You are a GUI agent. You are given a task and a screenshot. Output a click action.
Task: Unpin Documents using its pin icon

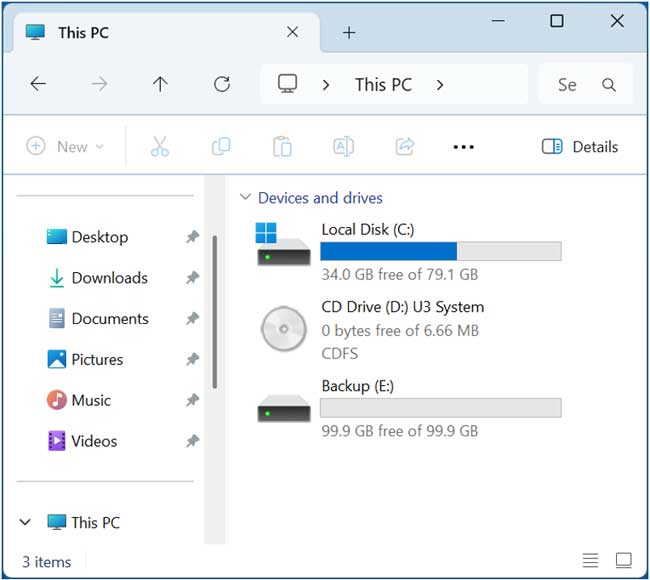pos(192,318)
